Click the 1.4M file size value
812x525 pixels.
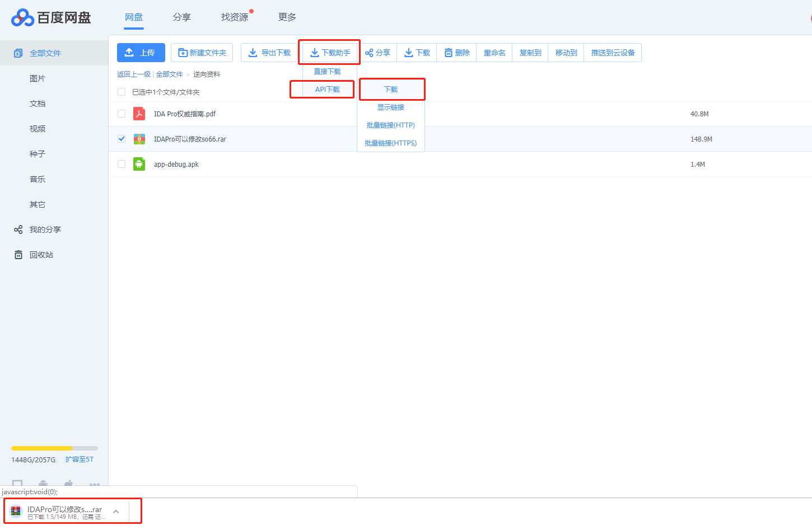698,165
